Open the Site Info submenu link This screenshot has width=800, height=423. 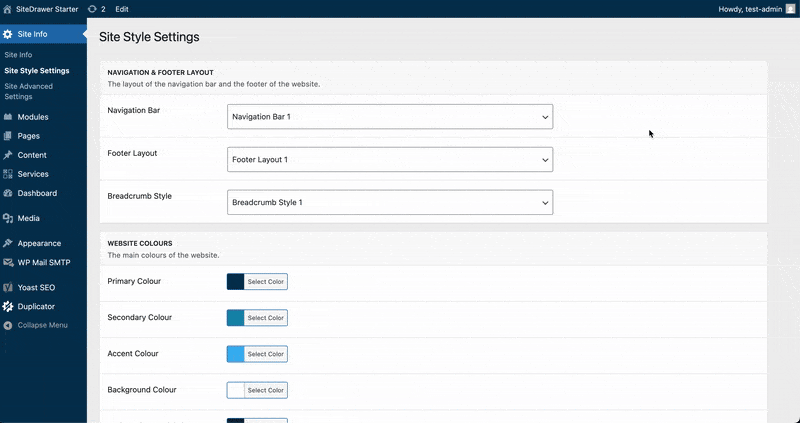18,55
